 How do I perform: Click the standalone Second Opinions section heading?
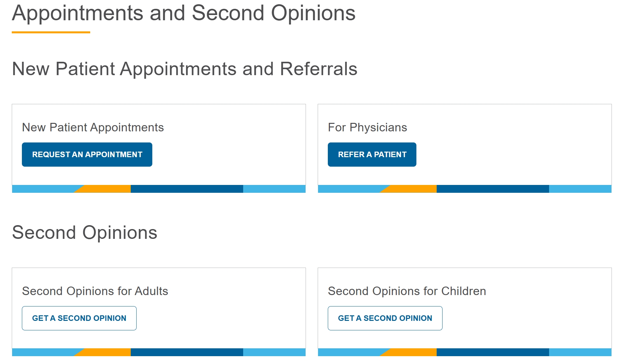point(85,233)
